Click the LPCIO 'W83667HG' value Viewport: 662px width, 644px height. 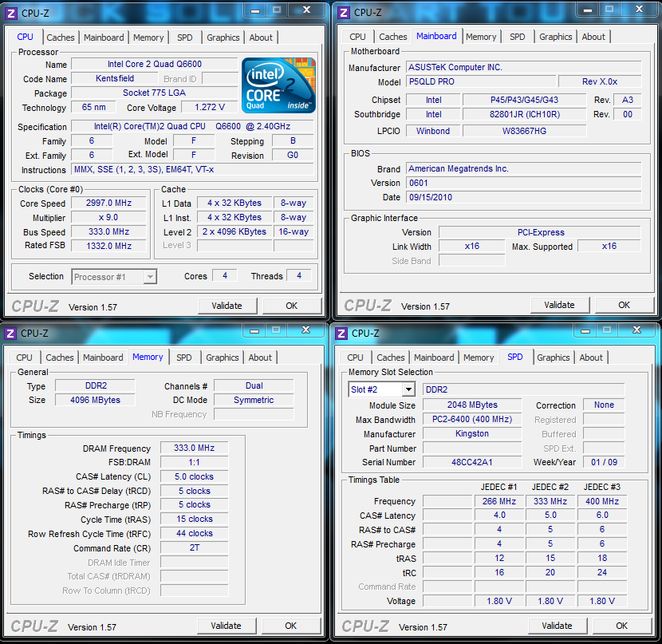tap(524, 131)
